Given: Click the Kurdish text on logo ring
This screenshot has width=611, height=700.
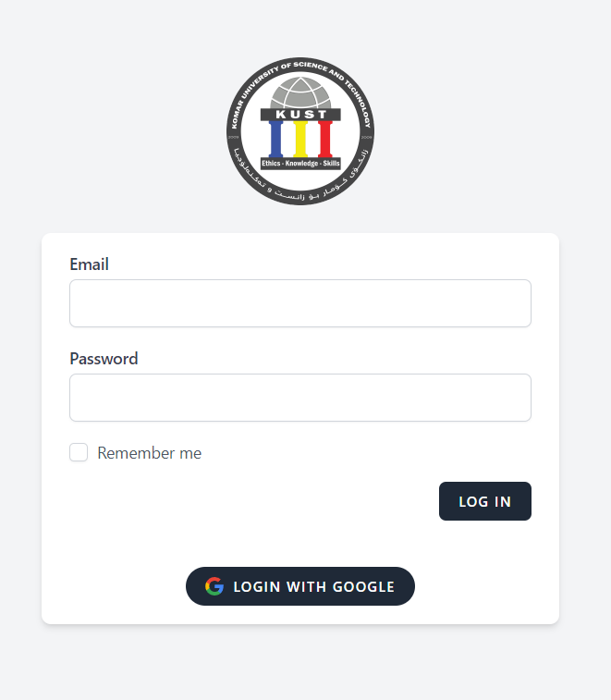Looking at the screenshot, I should [301, 178].
